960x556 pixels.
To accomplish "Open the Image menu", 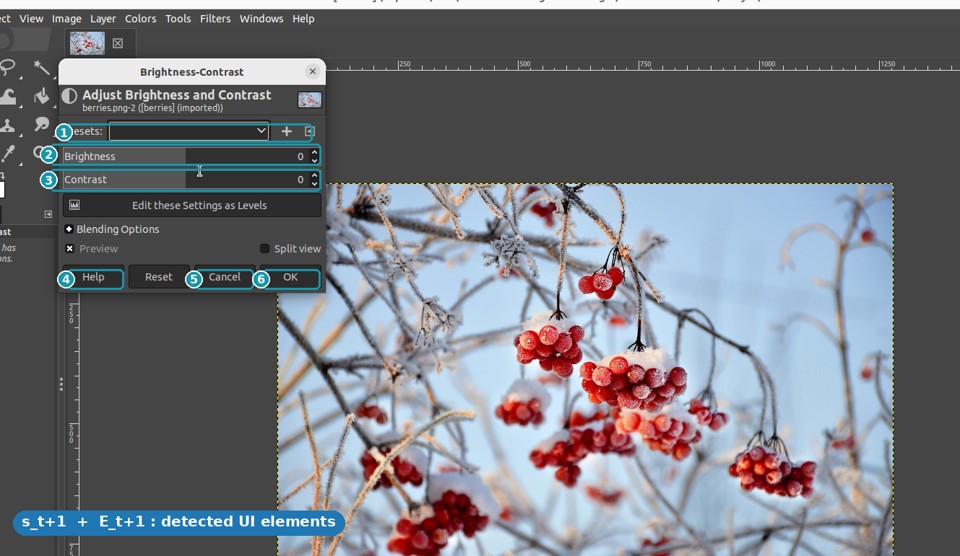I will pos(66,18).
